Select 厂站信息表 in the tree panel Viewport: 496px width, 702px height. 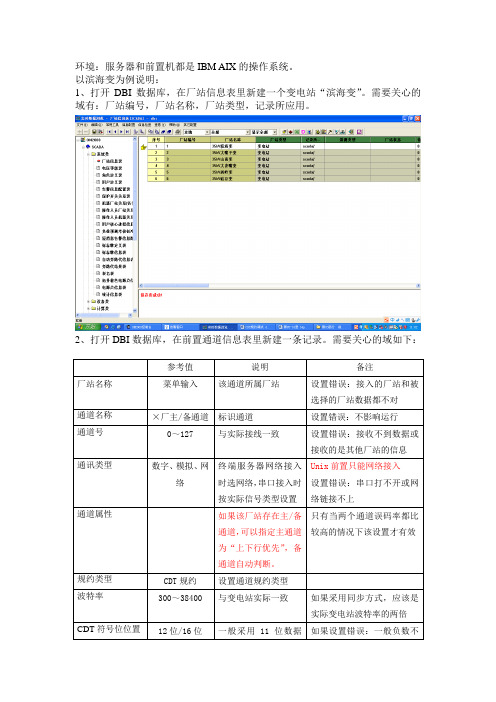[111, 161]
